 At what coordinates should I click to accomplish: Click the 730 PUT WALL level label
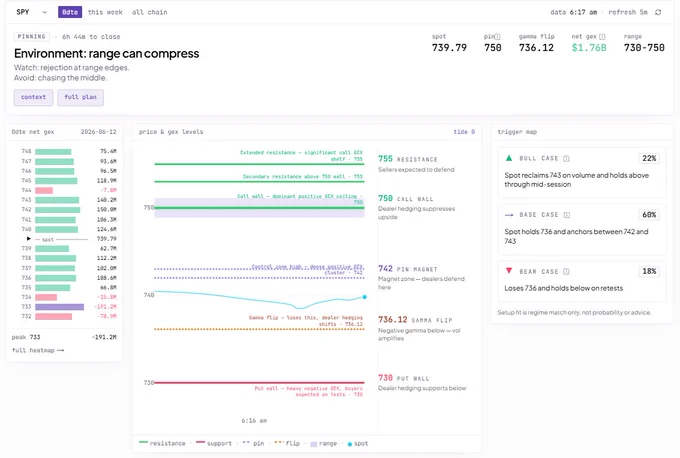pos(403,378)
